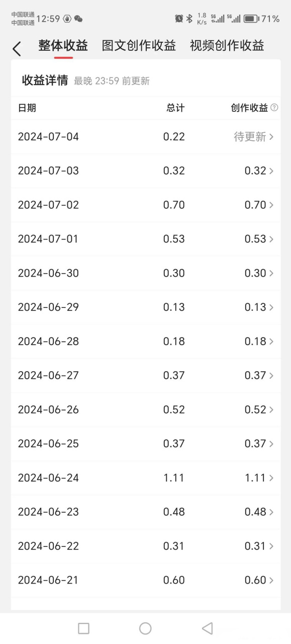
Task: Select the 整体收益 tab
Action: (63, 46)
